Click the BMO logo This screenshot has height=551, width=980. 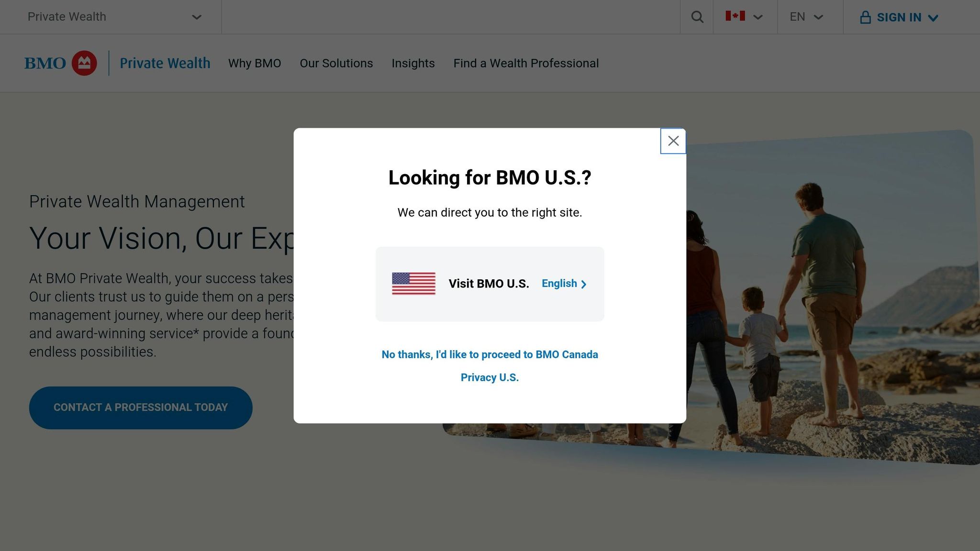coord(60,63)
